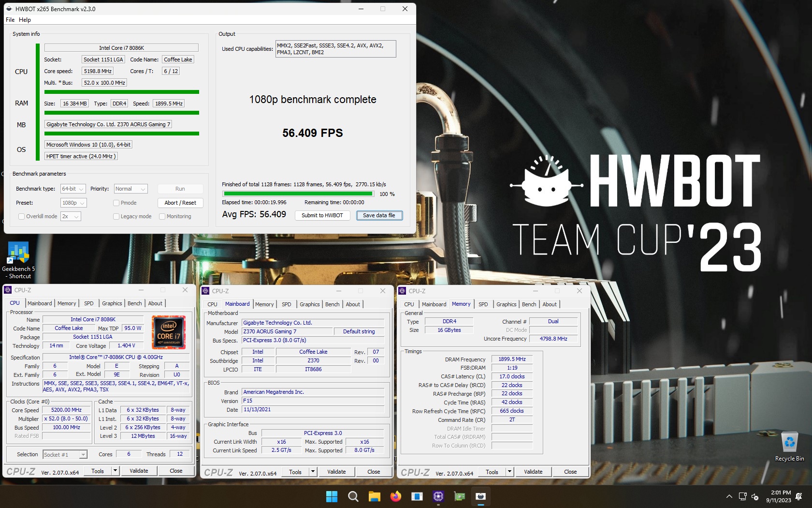
Task: Open the green graphics card app in taskbar
Action: coord(460,496)
